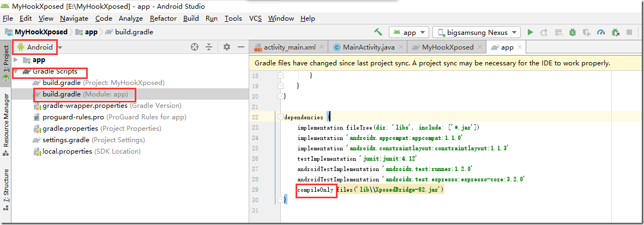Viewport: 644px width, 225px height.
Task: Open the Analyze menu
Action: 131,19
